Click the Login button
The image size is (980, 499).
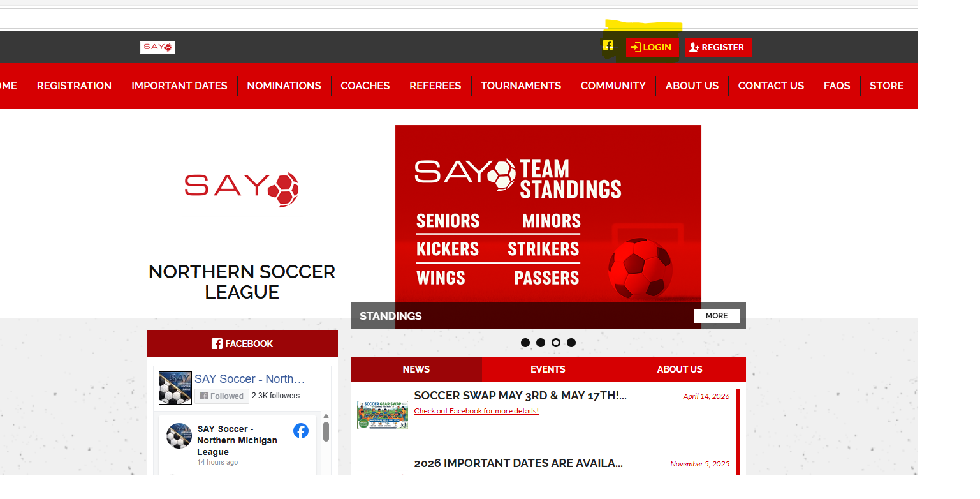(x=652, y=47)
